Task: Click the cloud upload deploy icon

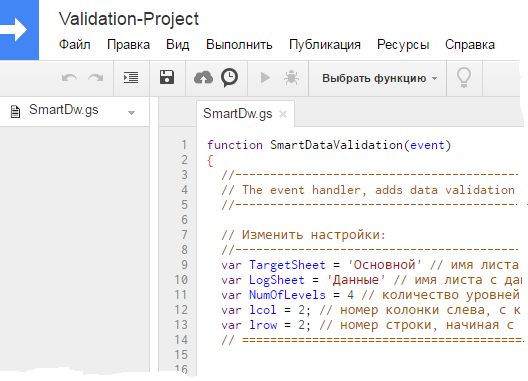Action: click(203, 78)
